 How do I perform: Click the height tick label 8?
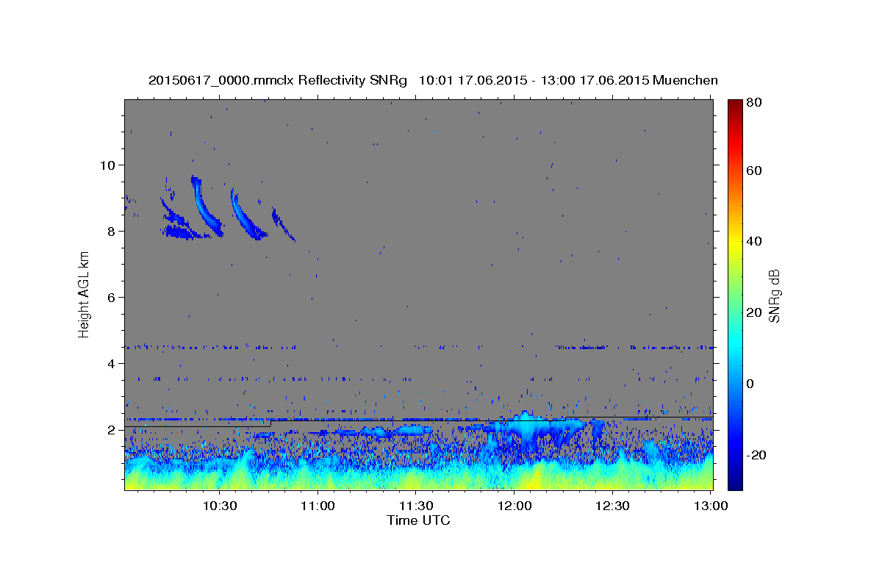pos(110,231)
